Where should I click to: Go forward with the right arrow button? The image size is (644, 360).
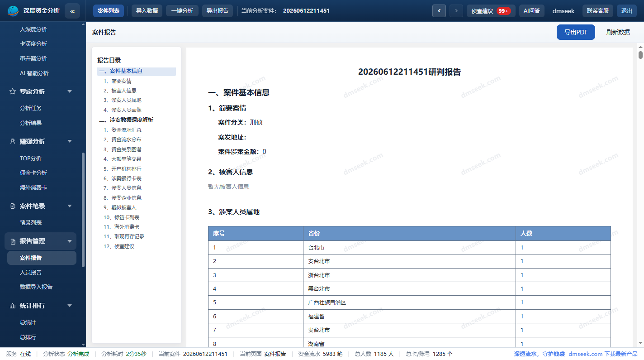456,11
